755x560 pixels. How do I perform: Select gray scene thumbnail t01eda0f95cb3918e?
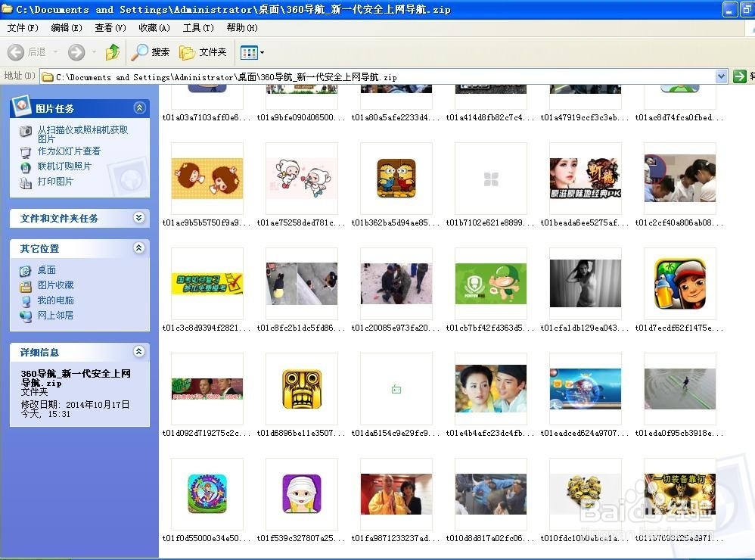click(x=680, y=389)
